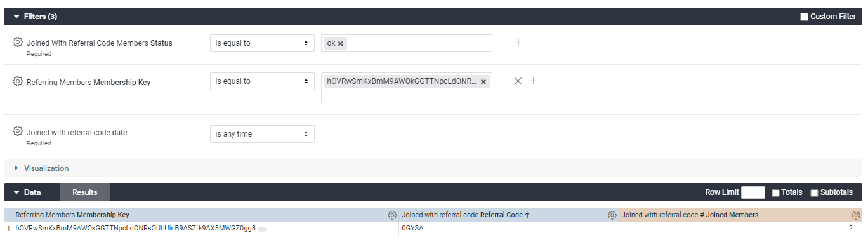Open Referral Code column gear menu
Screen dimensions: 868x240
coord(612,215)
